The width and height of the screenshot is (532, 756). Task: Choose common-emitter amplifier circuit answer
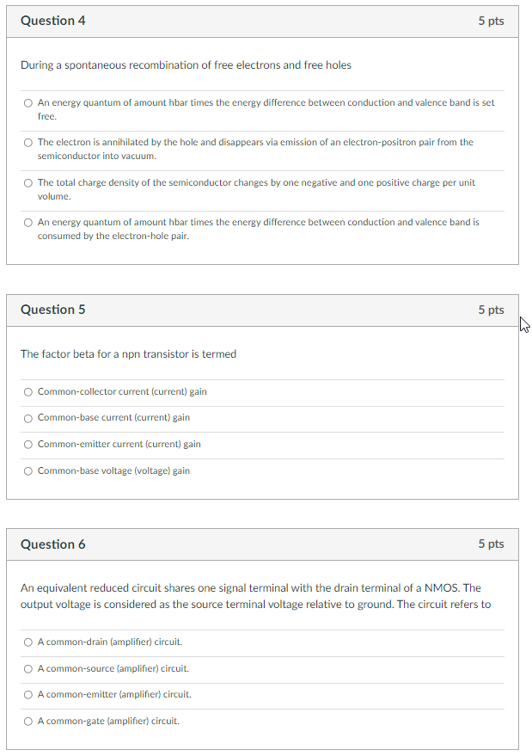point(28,694)
